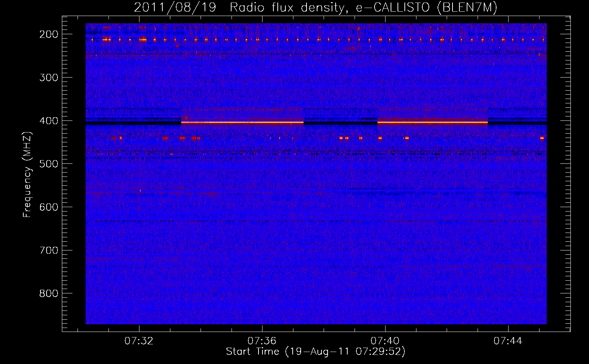Click the 'Frequency (MHZ)' axis label

27,174
